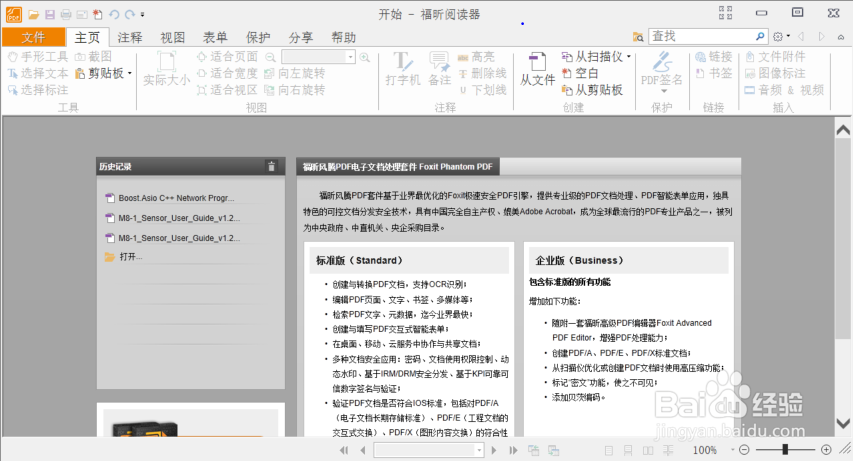Click the minus zoom out button in status bar
The width and height of the screenshot is (853, 461).
tap(744, 450)
